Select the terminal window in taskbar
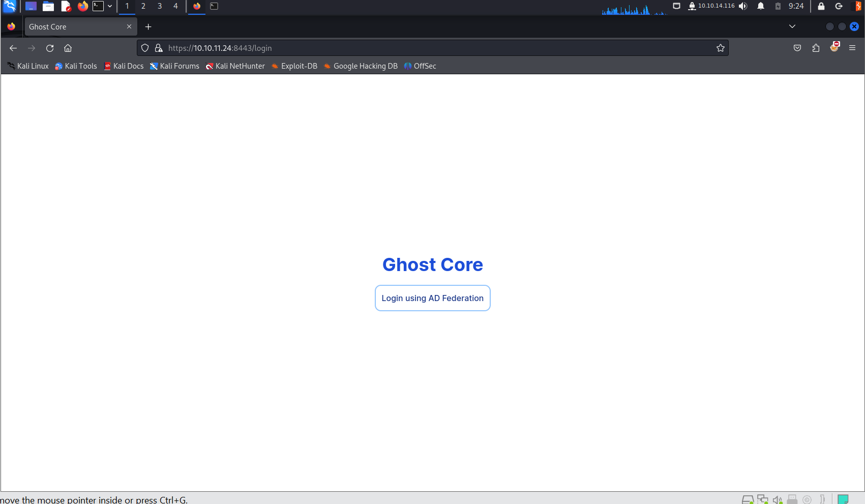This screenshot has width=865, height=504. 214,6
